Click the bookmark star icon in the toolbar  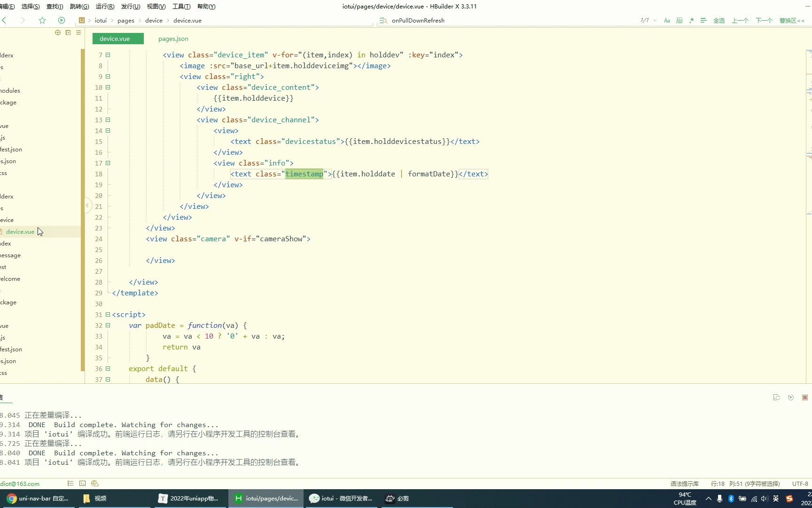[x=42, y=20]
